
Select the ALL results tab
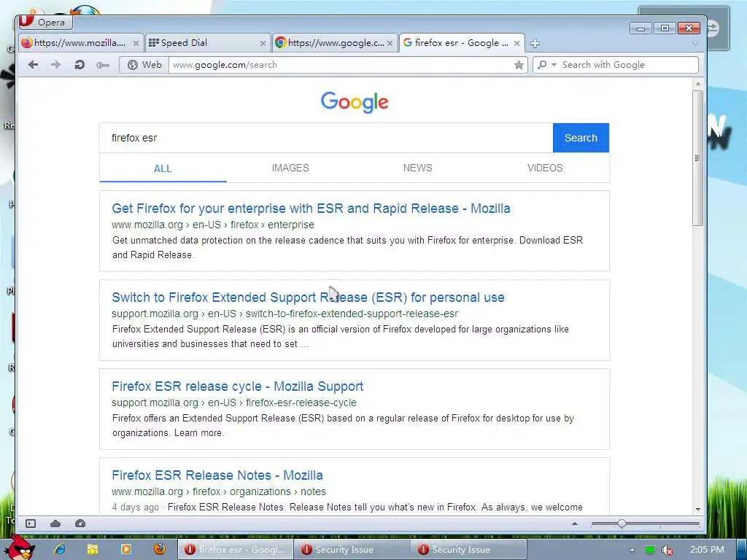click(x=163, y=168)
